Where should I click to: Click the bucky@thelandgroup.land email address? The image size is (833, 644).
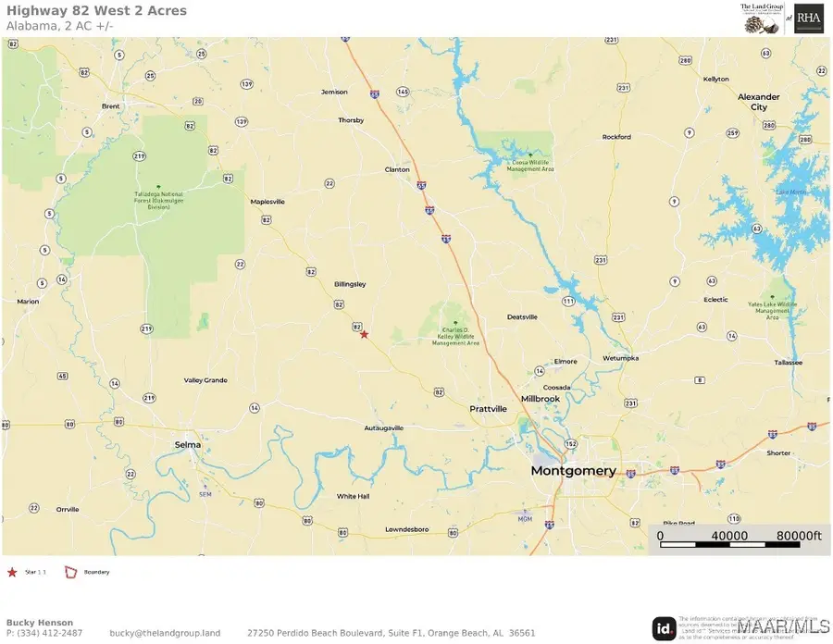pyautogui.click(x=165, y=633)
